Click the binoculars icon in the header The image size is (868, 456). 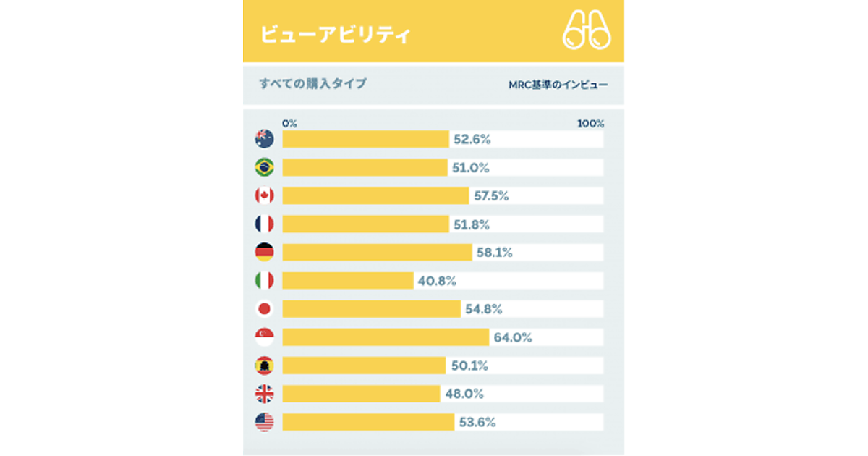pyautogui.click(x=587, y=31)
